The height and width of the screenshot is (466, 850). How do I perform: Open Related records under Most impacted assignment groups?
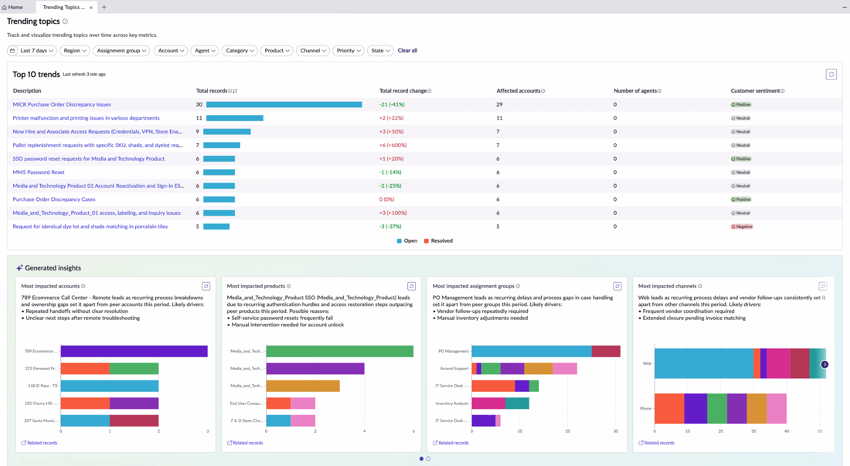click(x=450, y=443)
